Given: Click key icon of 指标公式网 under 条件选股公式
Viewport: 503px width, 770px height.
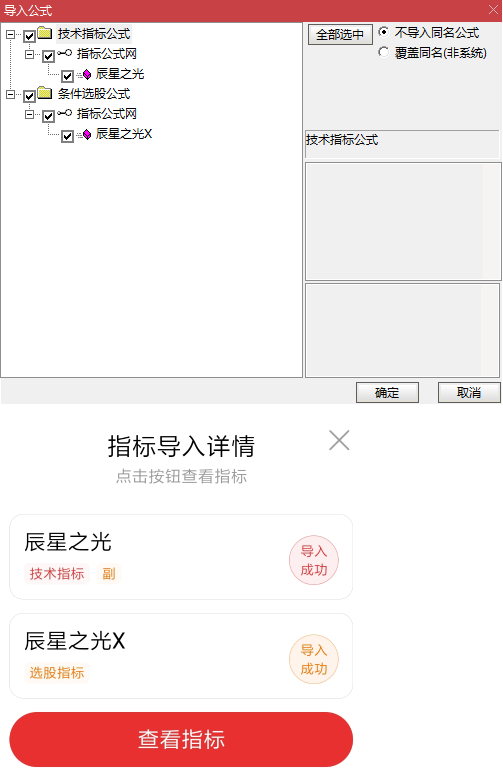Looking at the screenshot, I should pyautogui.click(x=64, y=113).
